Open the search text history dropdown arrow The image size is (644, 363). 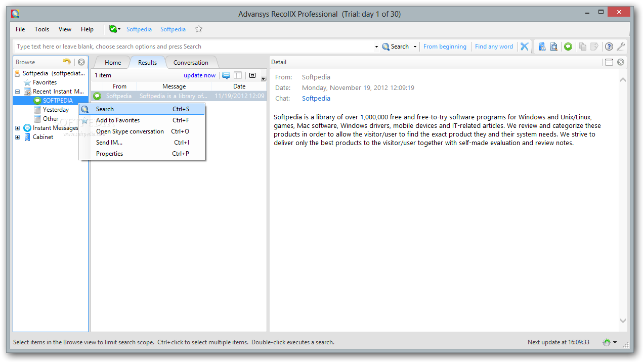click(376, 47)
